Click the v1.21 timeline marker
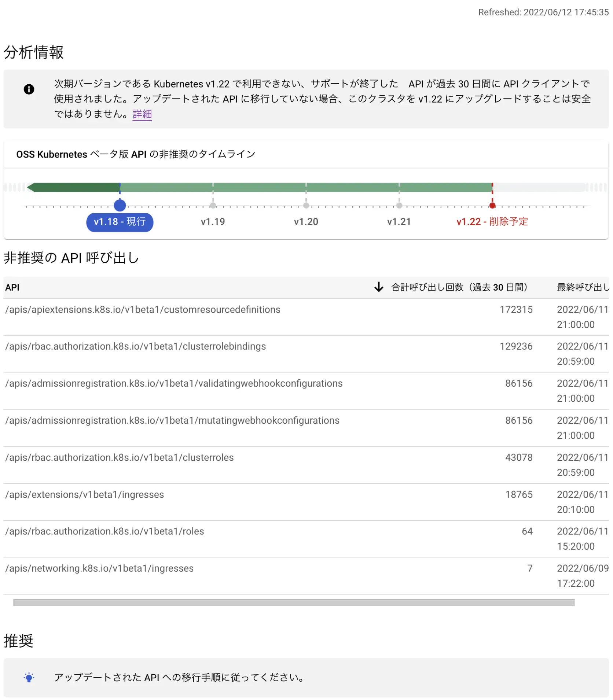 (x=399, y=206)
